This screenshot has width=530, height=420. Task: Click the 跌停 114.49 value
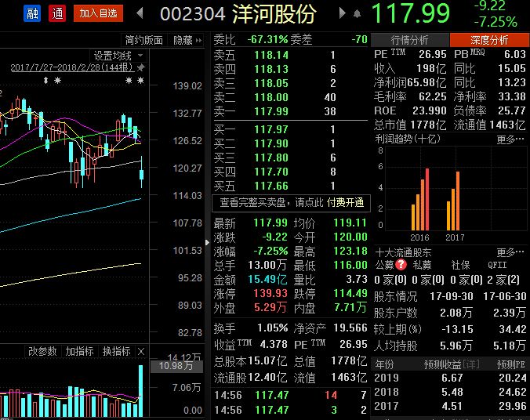pyautogui.click(x=350, y=293)
